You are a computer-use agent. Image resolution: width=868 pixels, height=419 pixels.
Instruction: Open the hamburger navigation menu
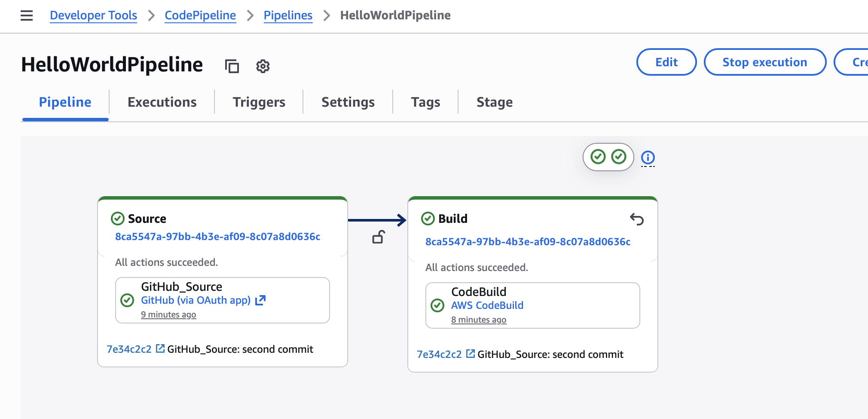(x=27, y=15)
